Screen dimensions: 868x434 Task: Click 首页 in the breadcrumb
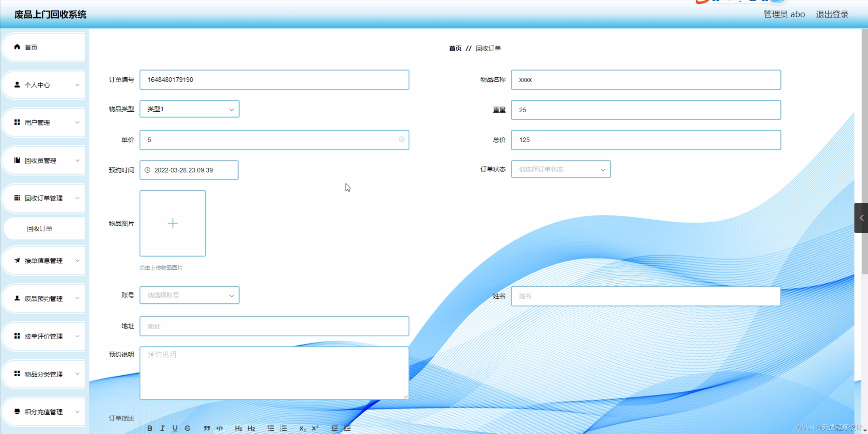[x=455, y=48]
